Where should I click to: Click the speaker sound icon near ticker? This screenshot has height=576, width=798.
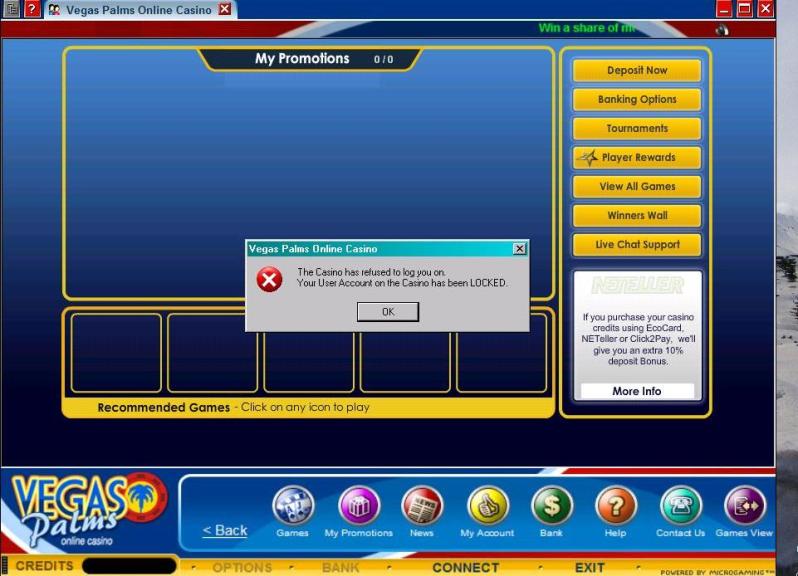tap(722, 30)
